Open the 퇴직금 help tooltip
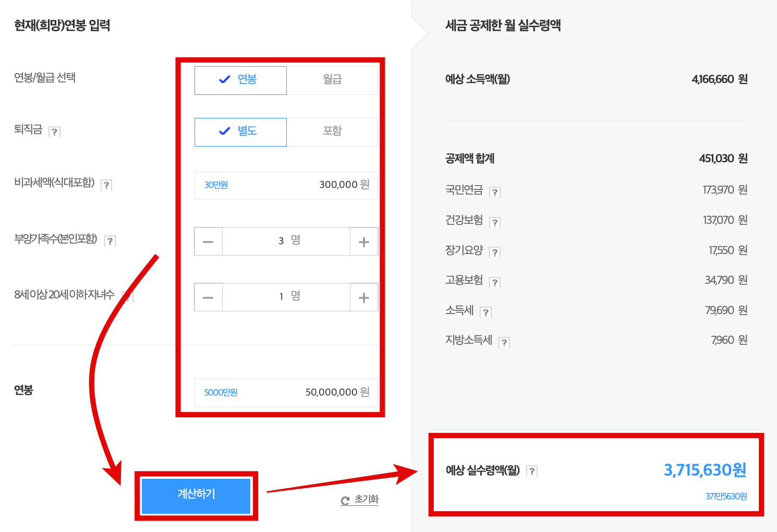This screenshot has height=532, width=777. point(55,131)
